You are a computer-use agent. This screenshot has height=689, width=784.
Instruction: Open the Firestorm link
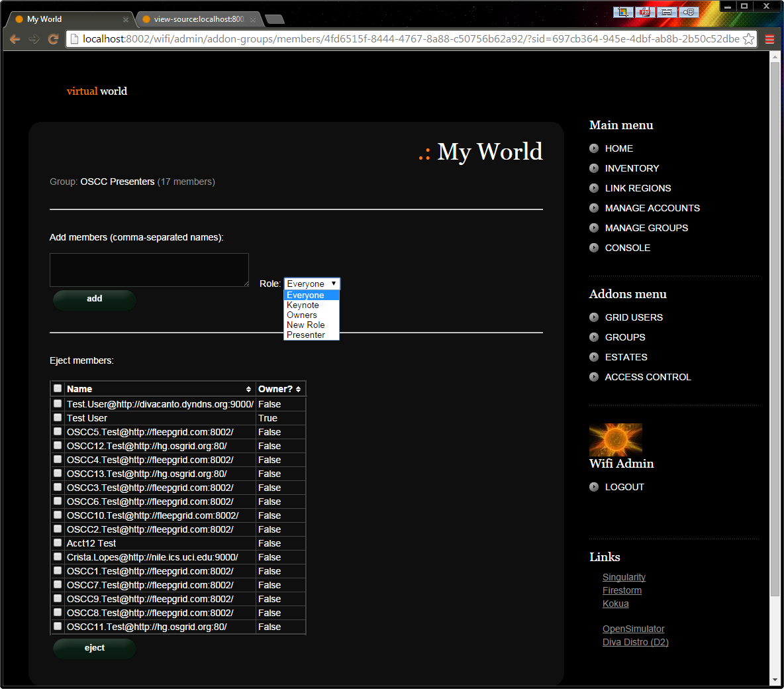622,590
